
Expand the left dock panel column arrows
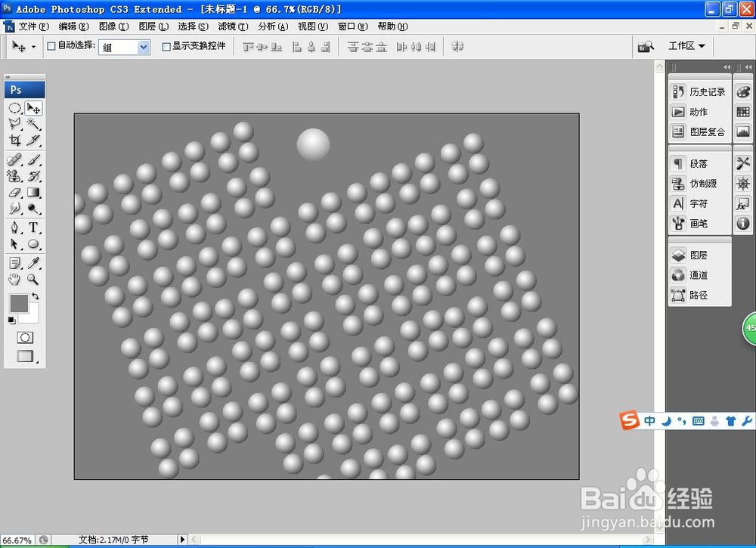coord(727,67)
